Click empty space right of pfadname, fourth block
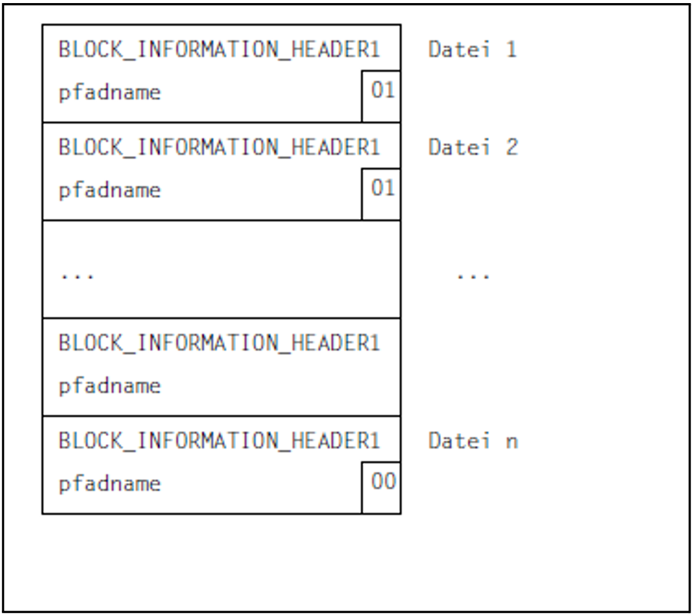 [277, 386]
